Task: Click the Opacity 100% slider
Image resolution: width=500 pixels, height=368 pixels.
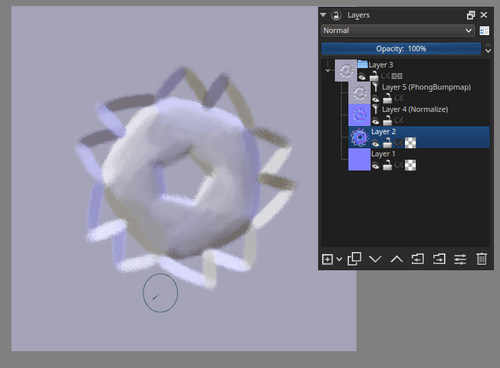Action: [x=401, y=49]
